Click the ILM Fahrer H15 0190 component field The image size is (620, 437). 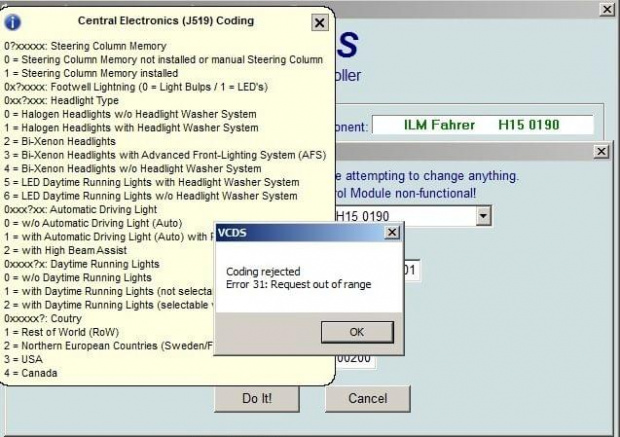click(482, 125)
